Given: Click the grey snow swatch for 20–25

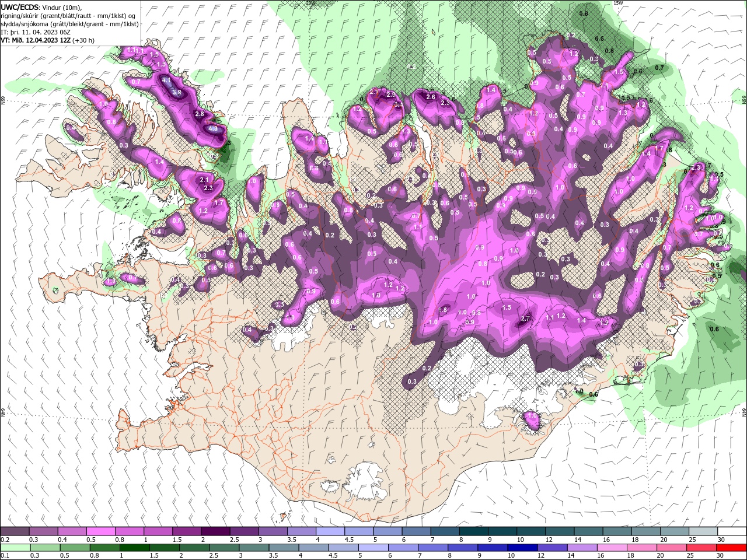Looking at the screenshot, I should pos(674,531).
